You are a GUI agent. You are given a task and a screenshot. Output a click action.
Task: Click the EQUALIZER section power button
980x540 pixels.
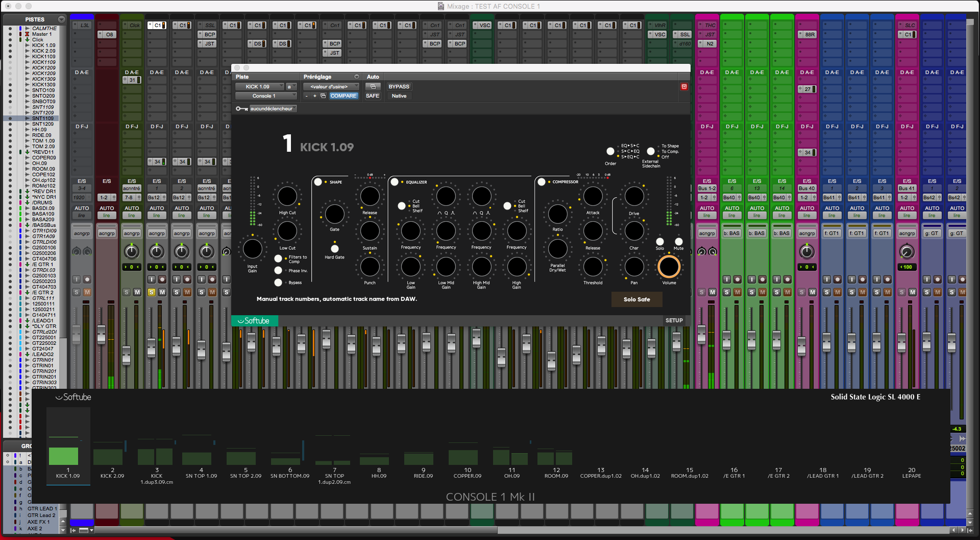coord(394,181)
